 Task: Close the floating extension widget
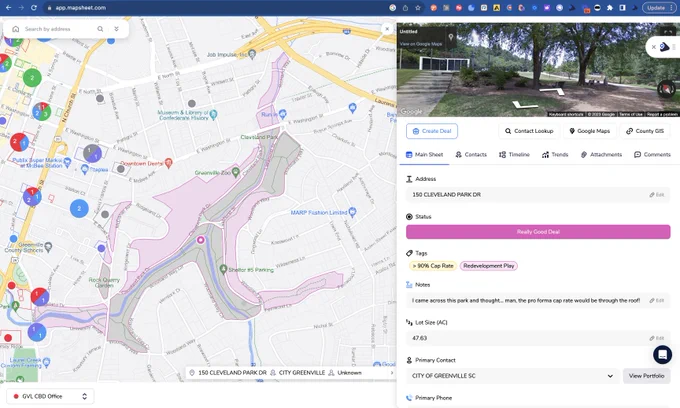pyautogui.click(x=654, y=47)
